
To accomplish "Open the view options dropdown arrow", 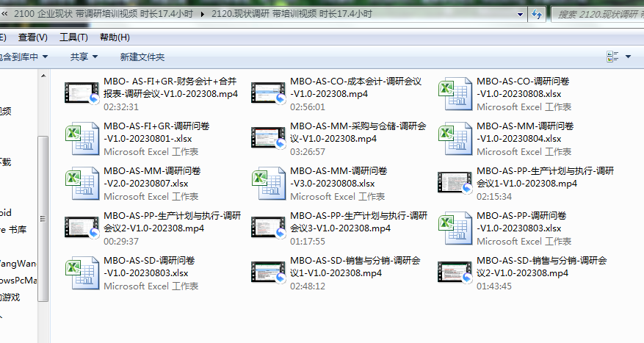I will [x=628, y=57].
